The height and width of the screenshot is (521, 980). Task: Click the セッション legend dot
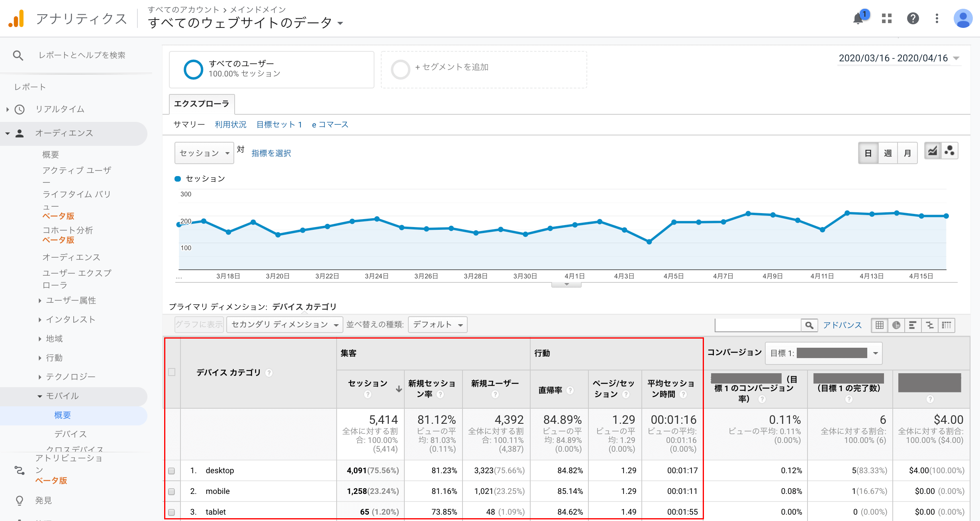click(x=178, y=179)
